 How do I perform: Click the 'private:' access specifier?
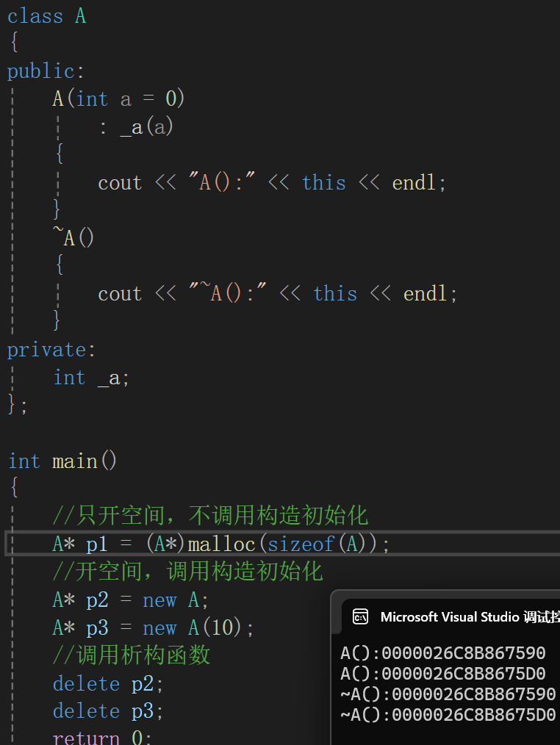51,350
